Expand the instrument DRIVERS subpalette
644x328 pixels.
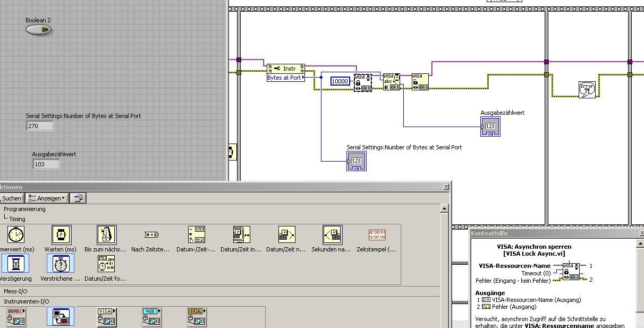(16, 317)
